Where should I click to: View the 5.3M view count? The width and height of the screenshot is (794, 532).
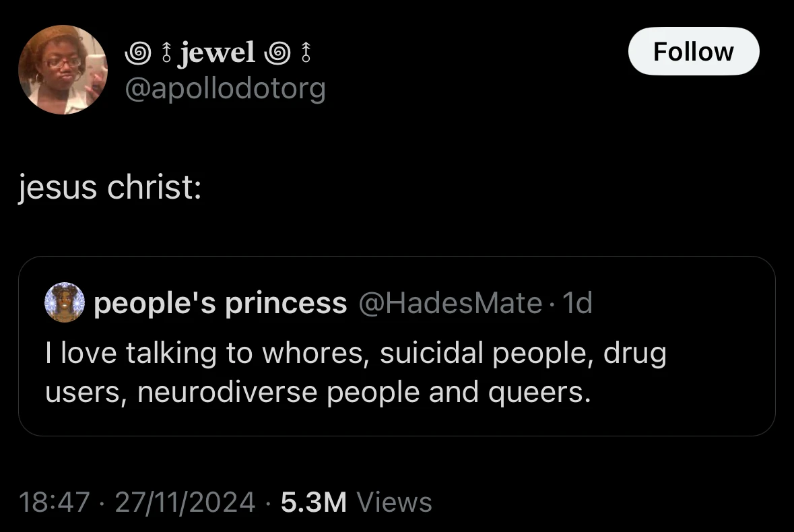[x=314, y=502]
